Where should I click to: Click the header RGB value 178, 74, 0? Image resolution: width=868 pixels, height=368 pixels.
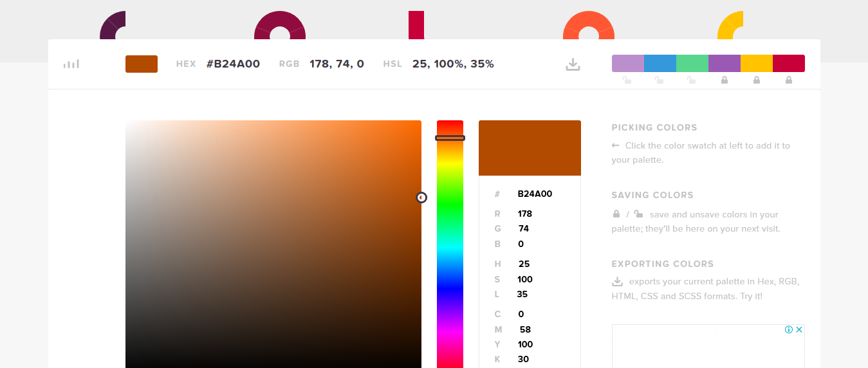point(337,64)
